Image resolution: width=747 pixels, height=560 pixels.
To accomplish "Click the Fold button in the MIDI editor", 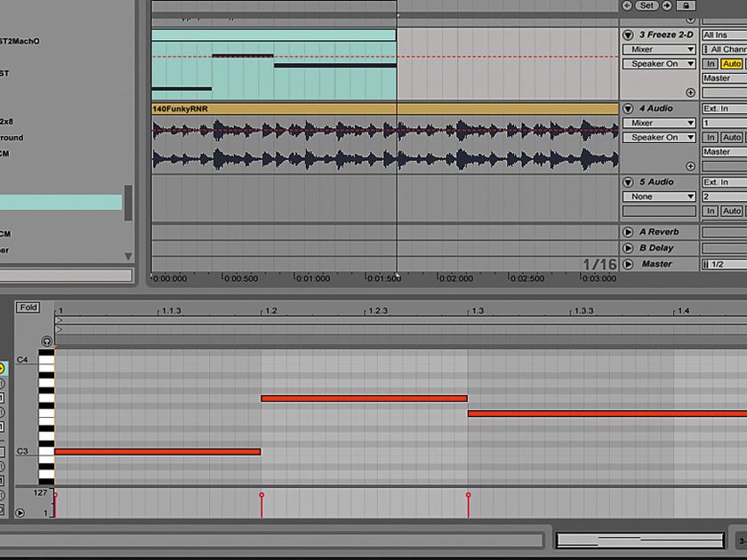I will point(28,307).
